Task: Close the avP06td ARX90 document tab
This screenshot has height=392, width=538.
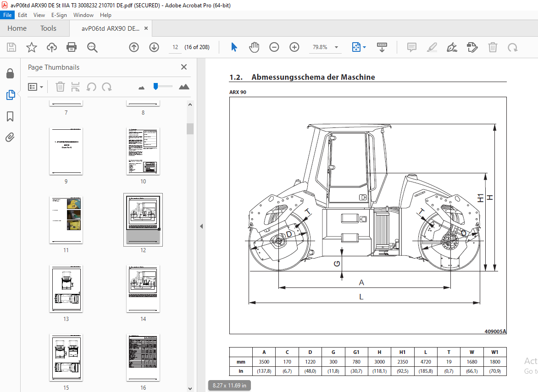Action: click(x=146, y=28)
